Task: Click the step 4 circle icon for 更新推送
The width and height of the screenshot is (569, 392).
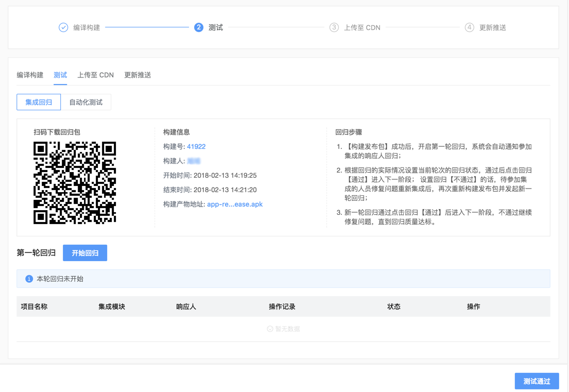Action: pyautogui.click(x=469, y=28)
